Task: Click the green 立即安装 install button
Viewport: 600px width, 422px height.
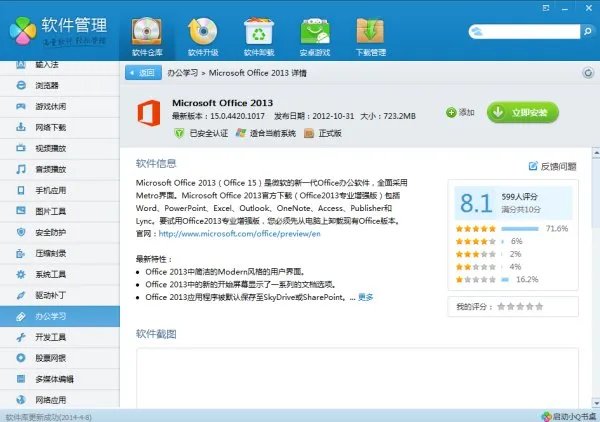Action: [x=523, y=112]
